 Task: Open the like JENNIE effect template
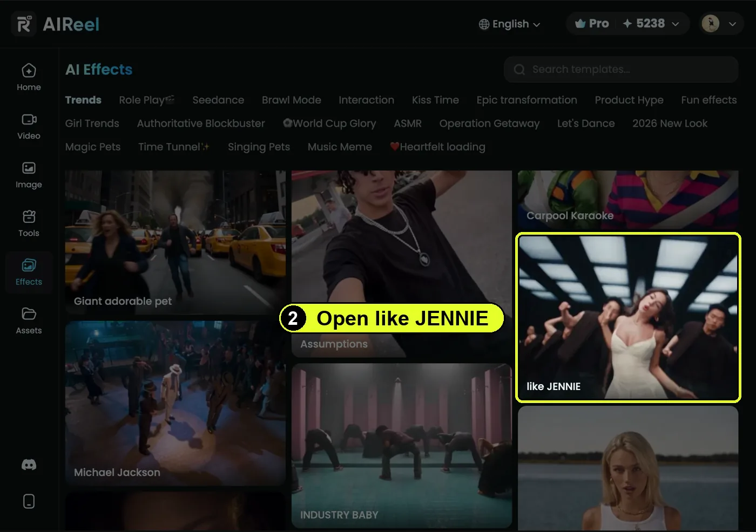pos(628,317)
